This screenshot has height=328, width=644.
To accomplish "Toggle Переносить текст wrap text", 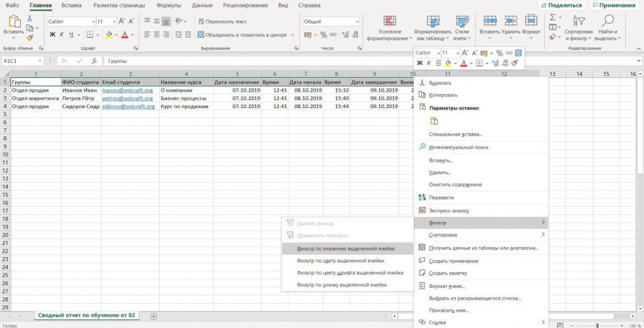I will 223,21.
